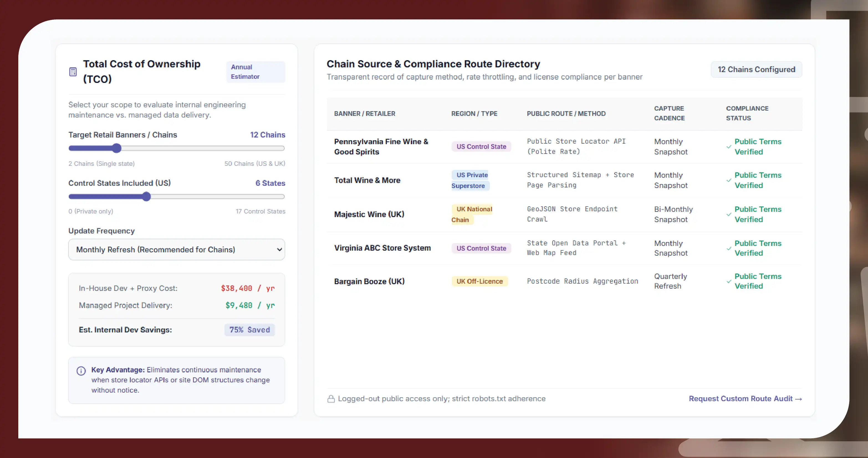Click the 75% Saved badge
Viewport: 868px width, 458px height.
click(249, 330)
